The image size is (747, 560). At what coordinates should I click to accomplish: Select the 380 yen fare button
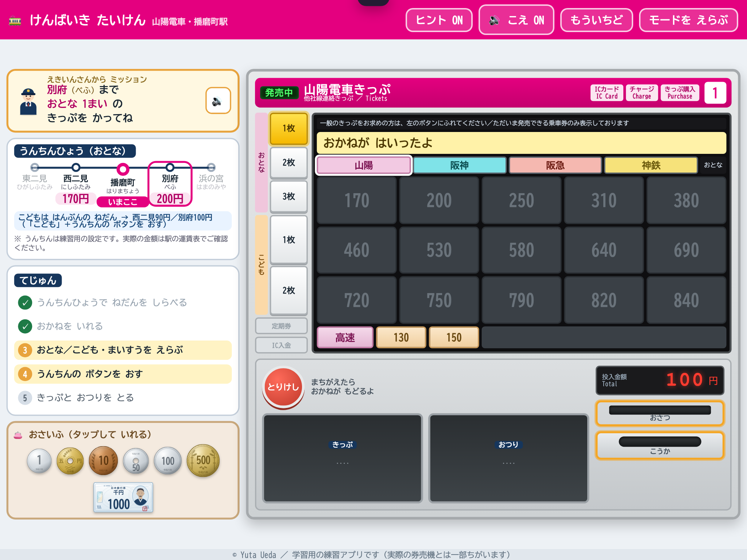pos(686,201)
